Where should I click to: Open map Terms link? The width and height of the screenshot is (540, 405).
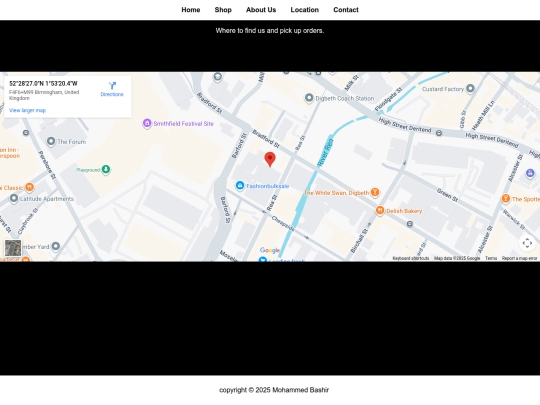(x=491, y=258)
